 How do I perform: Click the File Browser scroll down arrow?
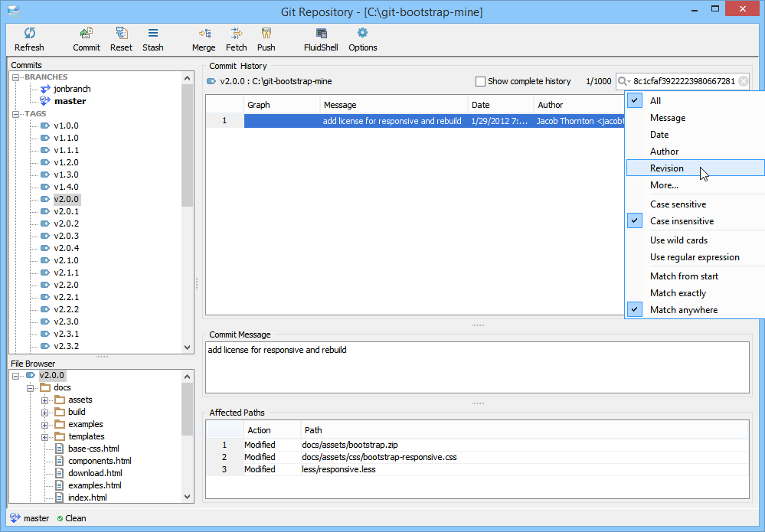click(x=188, y=497)
